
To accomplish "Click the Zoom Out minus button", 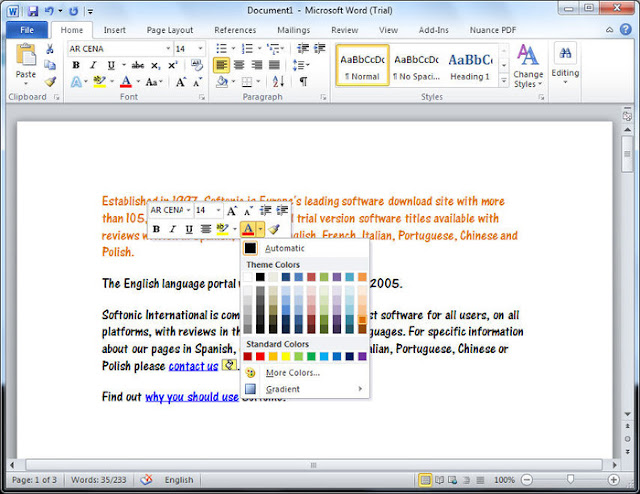I will 527,480.
